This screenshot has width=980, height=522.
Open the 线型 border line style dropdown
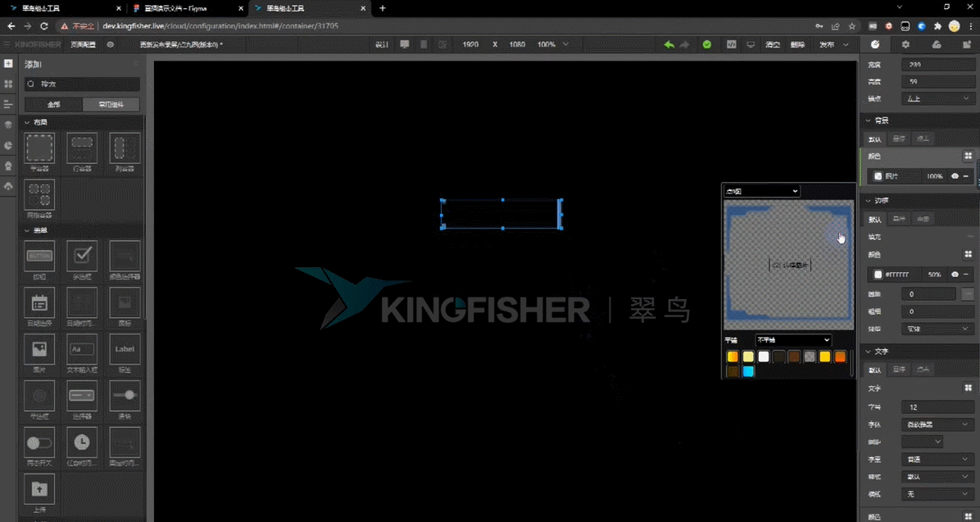click(x=937, y=329)
